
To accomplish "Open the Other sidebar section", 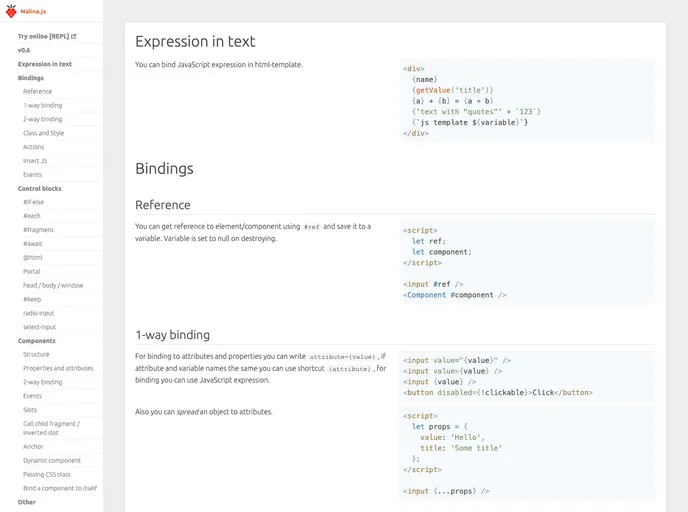I will pos(27,502).
